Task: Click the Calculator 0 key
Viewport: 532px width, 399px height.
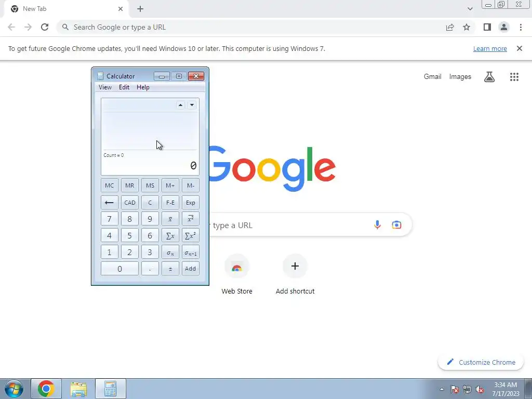Action: 119,269
